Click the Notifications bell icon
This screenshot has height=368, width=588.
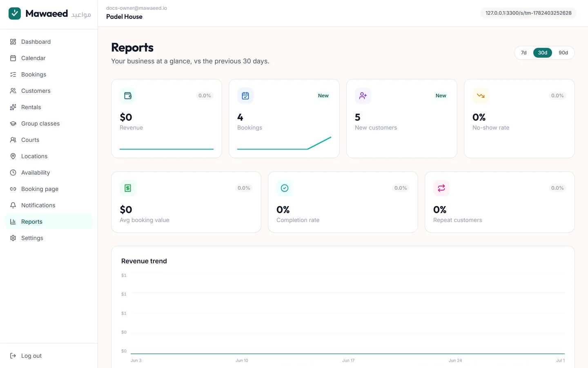13,205
